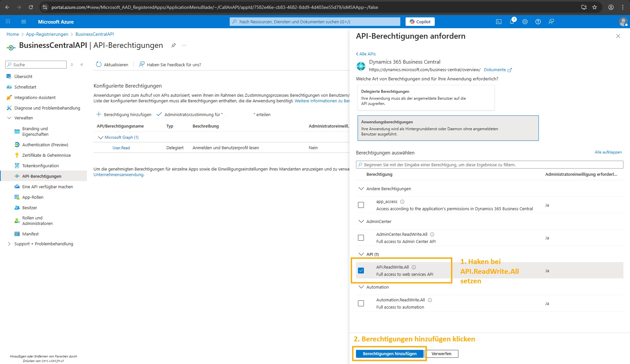Open Schnellstart in the sidebar
The width and height of the screenshot is (630, 364).
[x=25, y=87]
